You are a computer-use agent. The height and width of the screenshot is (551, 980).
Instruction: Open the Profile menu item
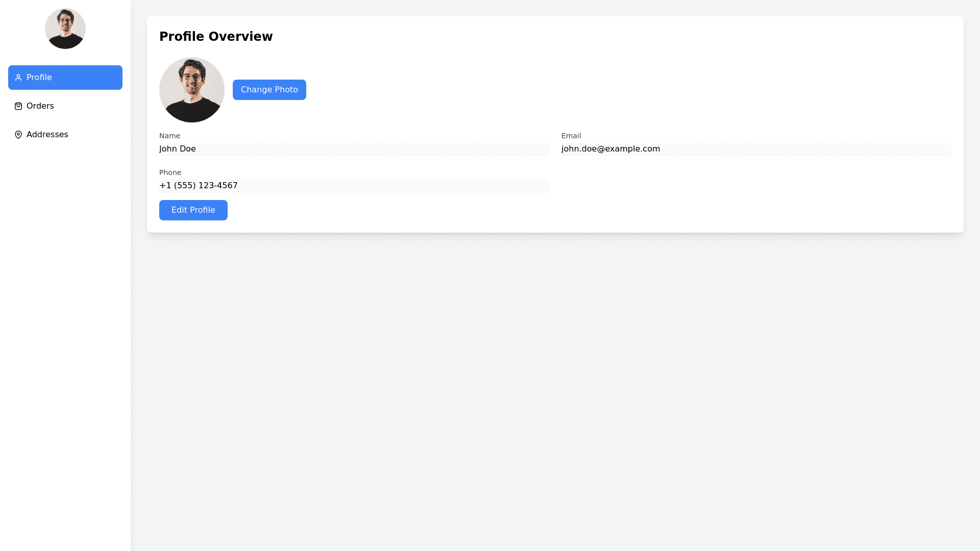pos(65,78)
